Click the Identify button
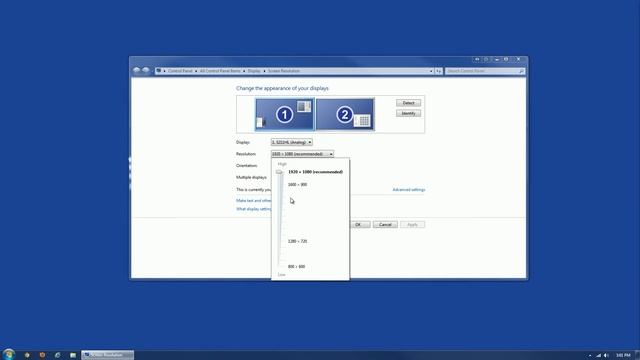The height and width of the screenshot is (360, 640). pos(408,113)
